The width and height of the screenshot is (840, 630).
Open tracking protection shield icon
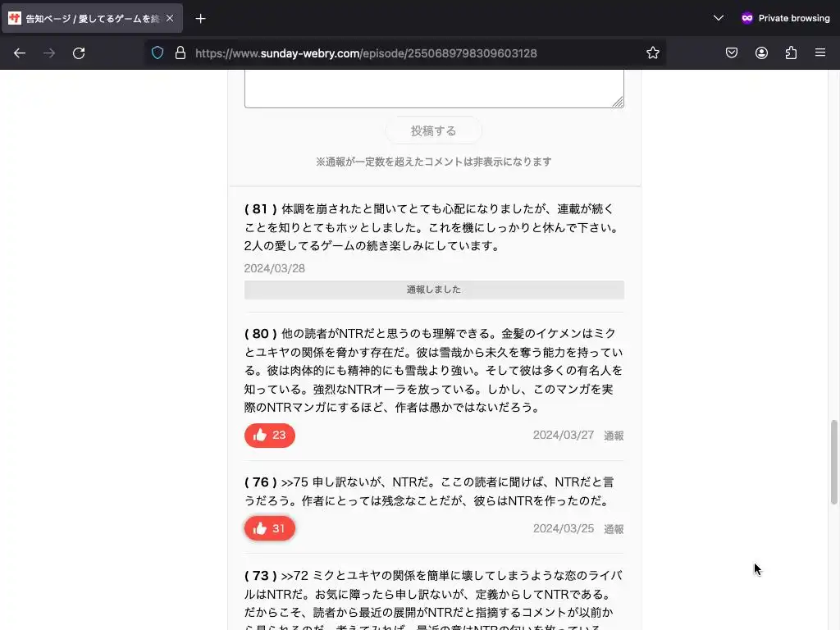coord(157,53)
